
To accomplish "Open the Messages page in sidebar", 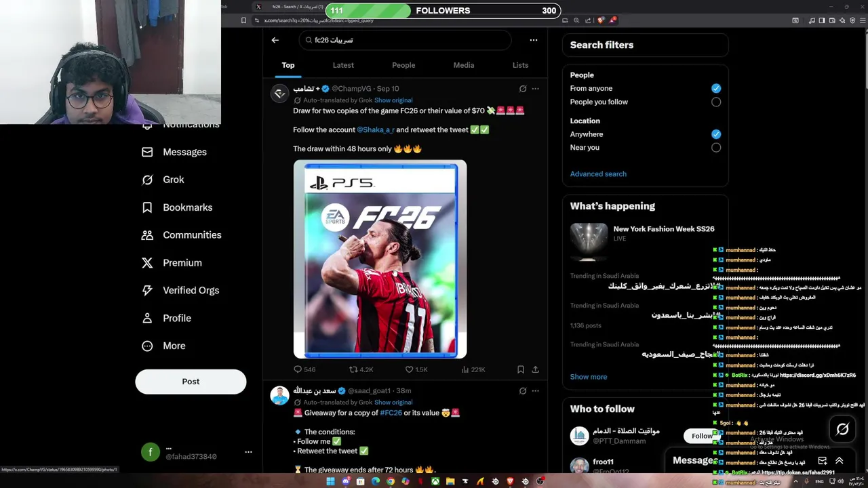I will coord(174,152).
